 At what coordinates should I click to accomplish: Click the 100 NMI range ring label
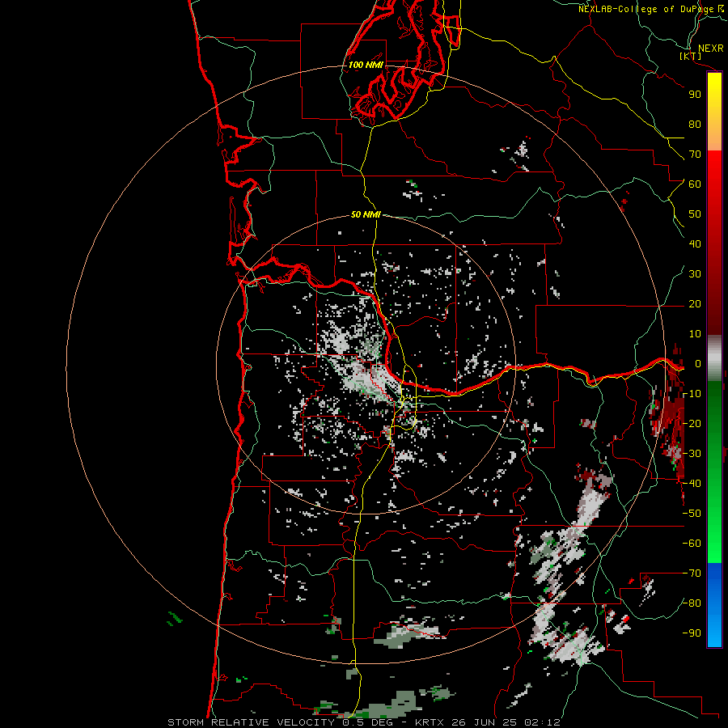366,65
